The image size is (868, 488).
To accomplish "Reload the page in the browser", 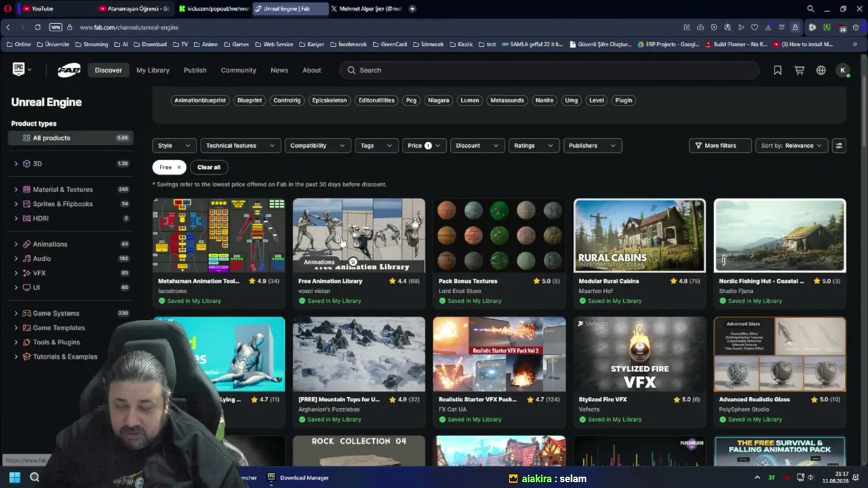I will [37, 27].
